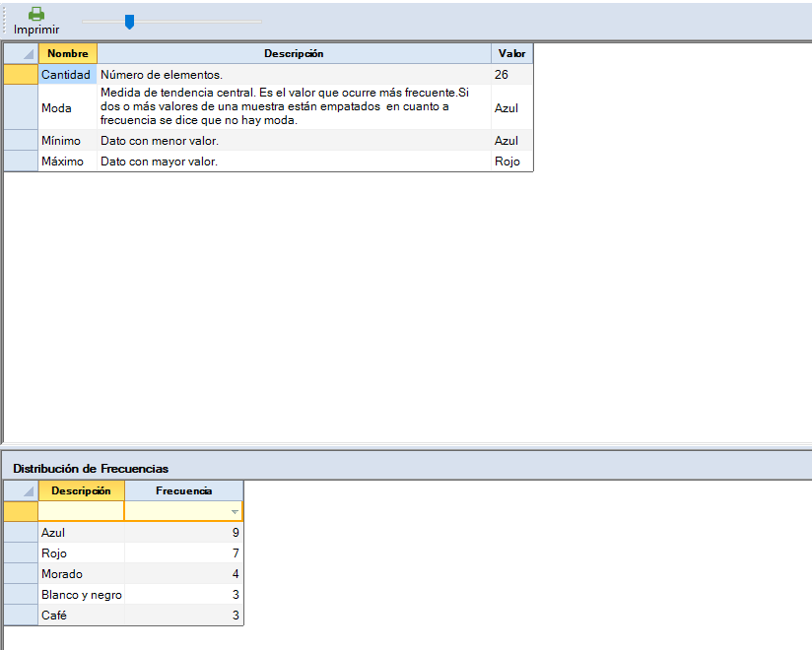Click the Descripción filter input cell
Screen dimensions: 812x650
point(81,511)
